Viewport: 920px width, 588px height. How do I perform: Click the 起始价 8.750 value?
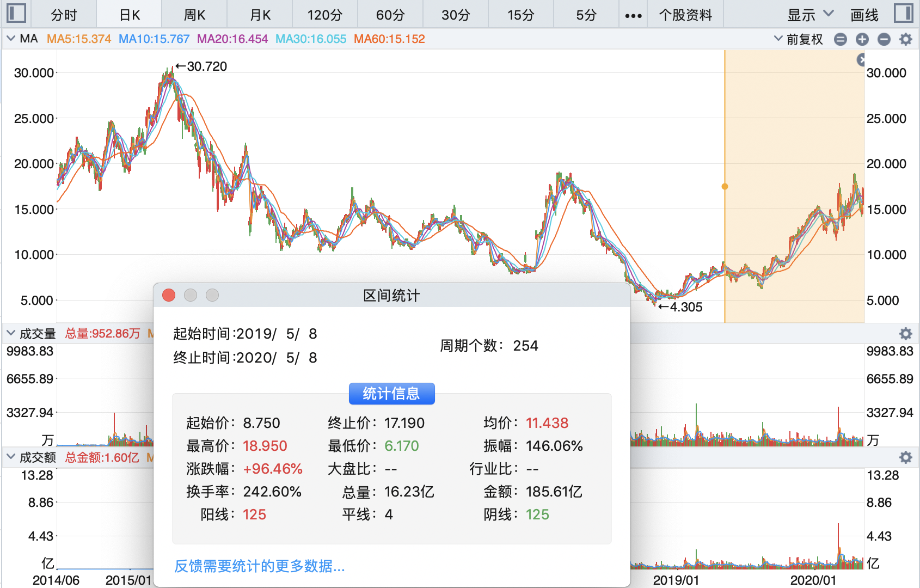261,423
